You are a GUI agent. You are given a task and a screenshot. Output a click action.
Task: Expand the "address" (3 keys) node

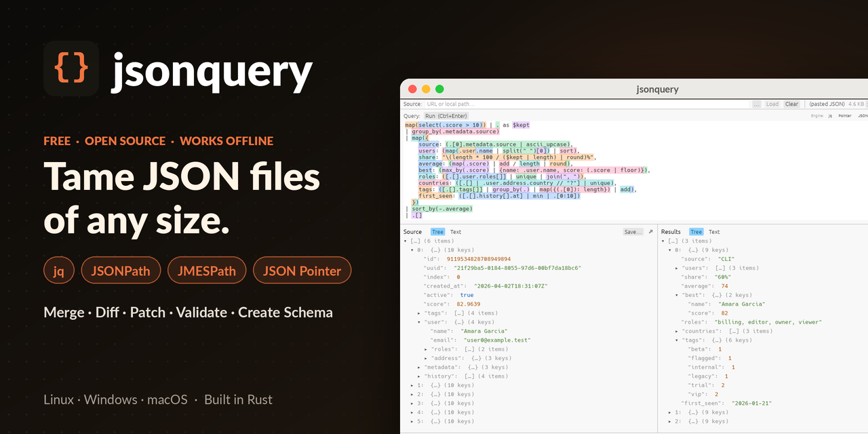426,358
